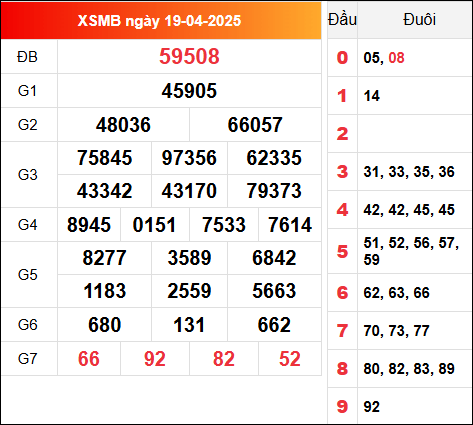The height and width of the screenshot is (425, 473).
Task: Select G5 number 1183
Action: point(105,291)
